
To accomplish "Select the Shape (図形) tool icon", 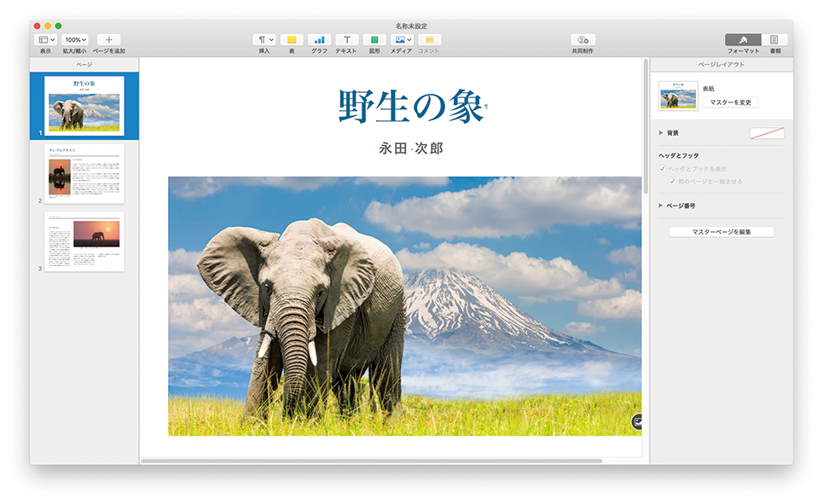I will pos(374,40).
